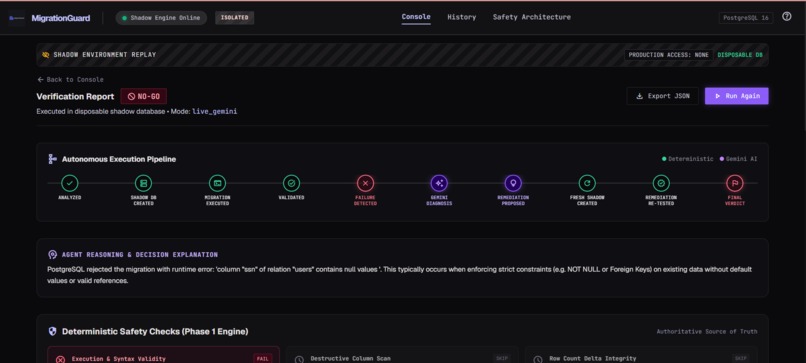Open the help question mark icon
Screen dimensions: 806x363
point(786,16)
